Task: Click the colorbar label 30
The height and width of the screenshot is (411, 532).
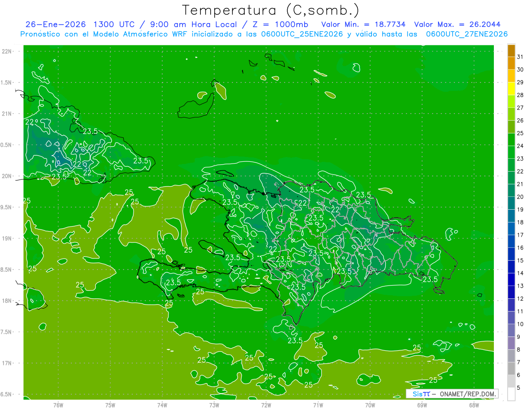Action: [x=520, y=70]
